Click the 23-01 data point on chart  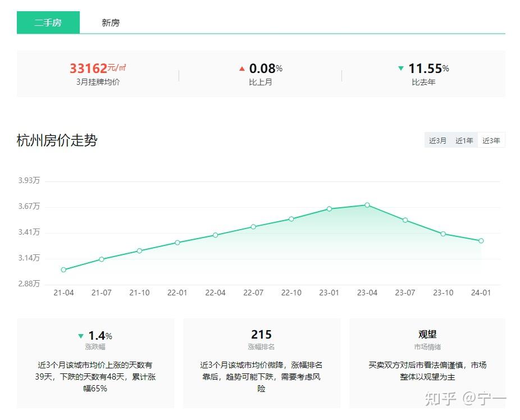point(329,209)
